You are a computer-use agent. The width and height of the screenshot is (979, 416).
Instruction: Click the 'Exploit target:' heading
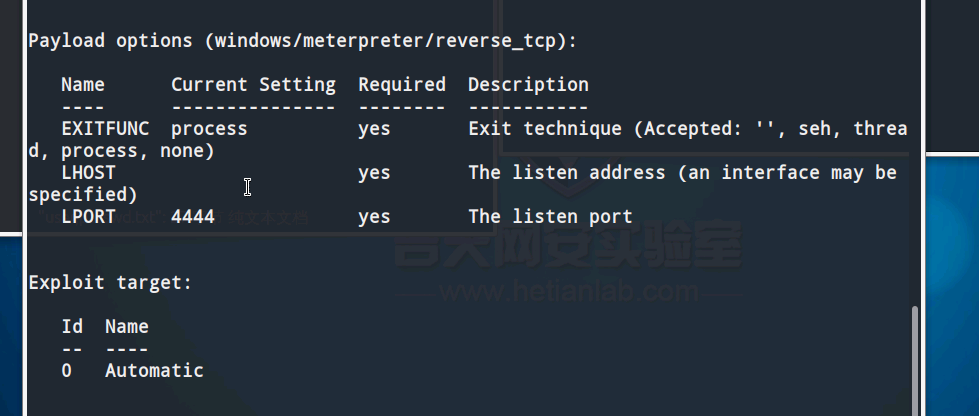pos(110,283)
